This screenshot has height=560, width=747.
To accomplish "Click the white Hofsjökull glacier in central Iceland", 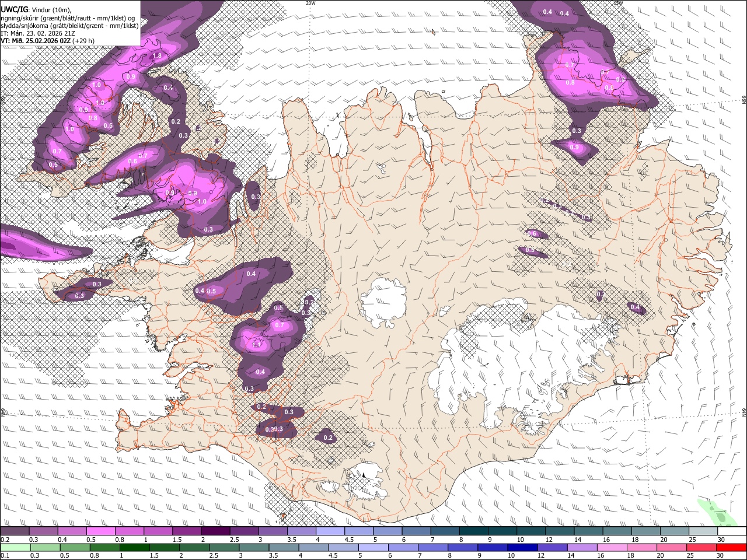I will 383,302.
